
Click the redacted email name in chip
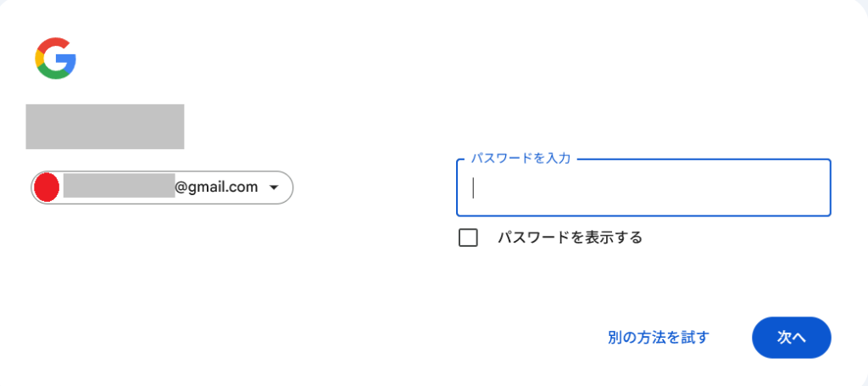(119, 187)
